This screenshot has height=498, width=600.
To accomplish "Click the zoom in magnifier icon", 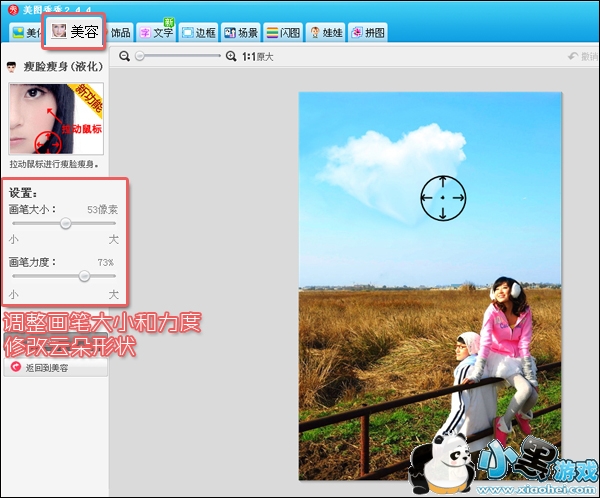I will click(x=232, y=57).
